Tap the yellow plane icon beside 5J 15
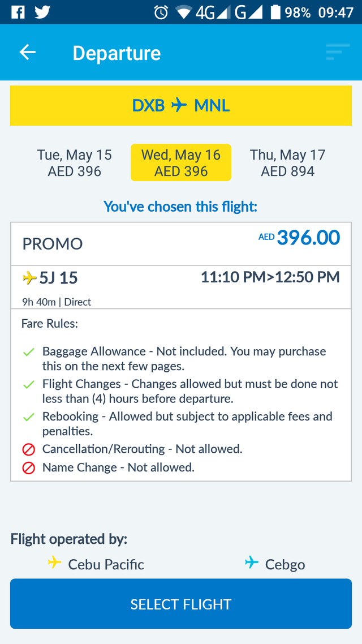This screenshot has height=644, width=362. coord(29,278)
